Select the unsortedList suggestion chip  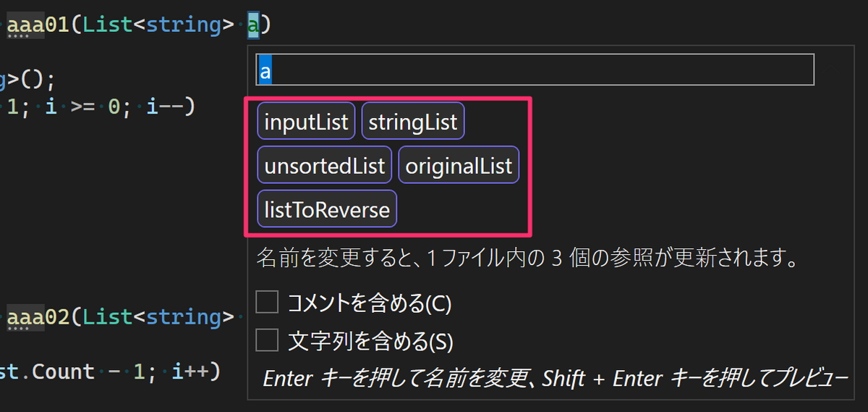point(325,166)
